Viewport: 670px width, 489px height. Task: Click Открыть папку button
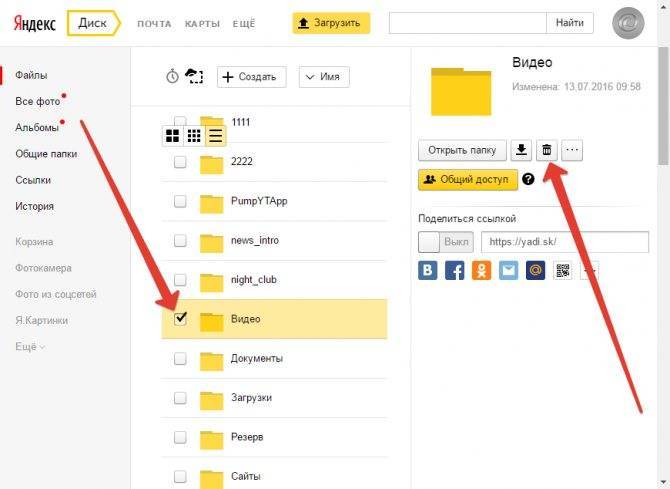point(462,150)
